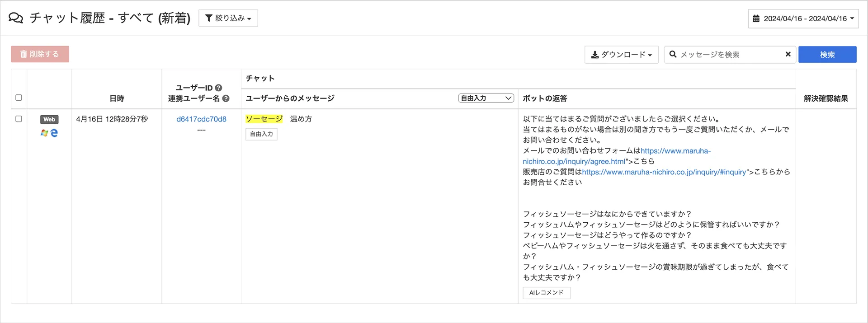
Task: Check the row checkbox for 4月16日 chat
Action: pos(19,119)
